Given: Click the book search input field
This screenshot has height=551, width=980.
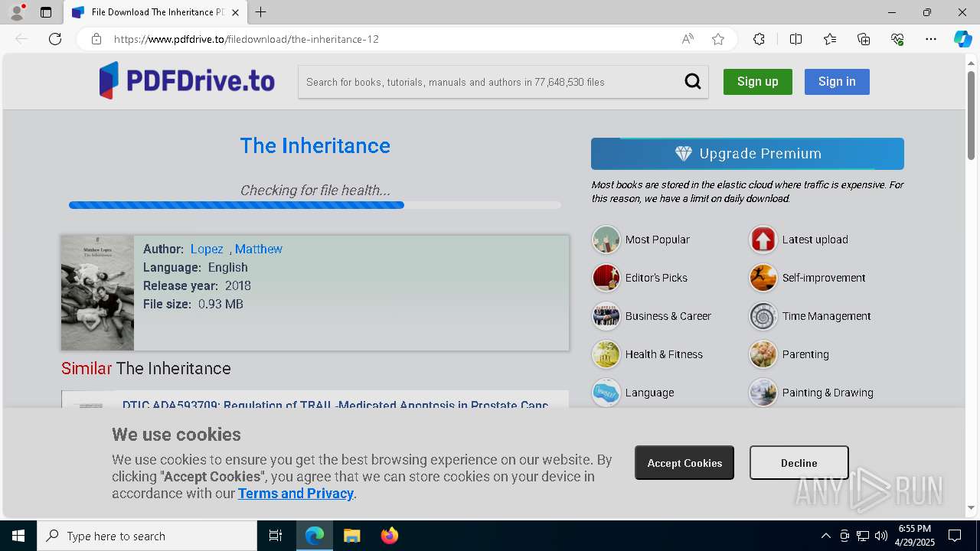Looking at the screenshot, I should tap(490, 82).
